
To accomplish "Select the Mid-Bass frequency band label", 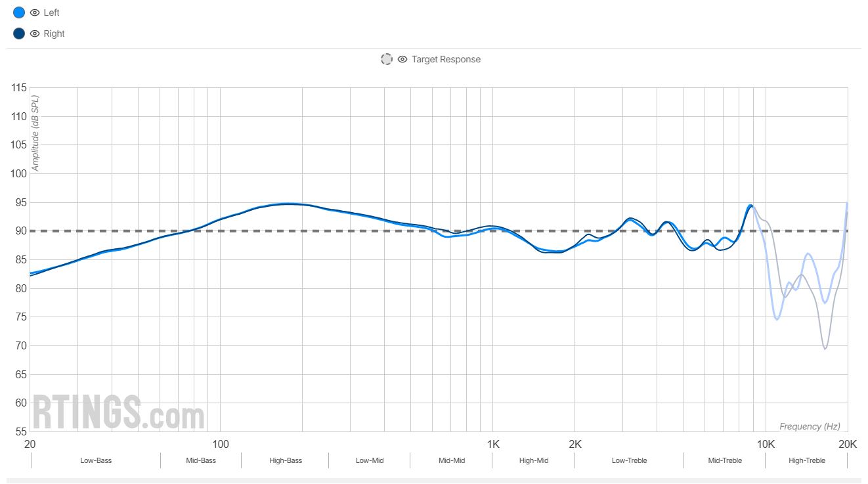I will [x=201, y=460].
